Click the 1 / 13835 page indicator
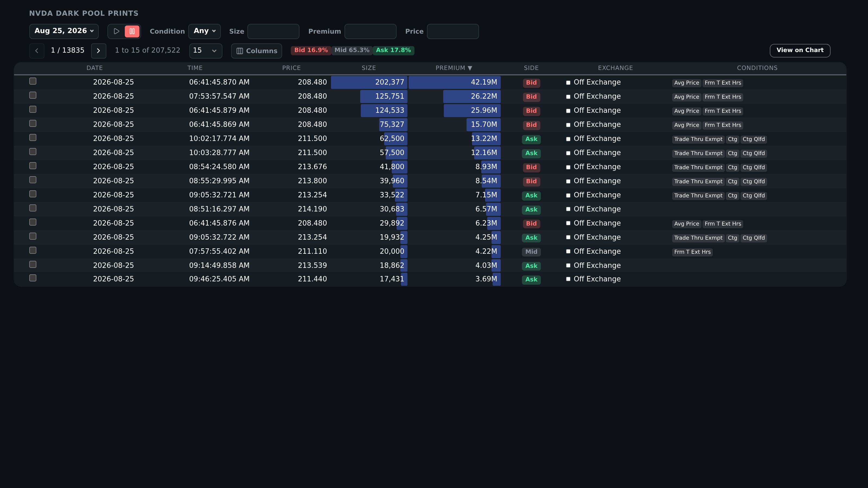This screenshot has height=488, width=868. [x=67, y=50]
